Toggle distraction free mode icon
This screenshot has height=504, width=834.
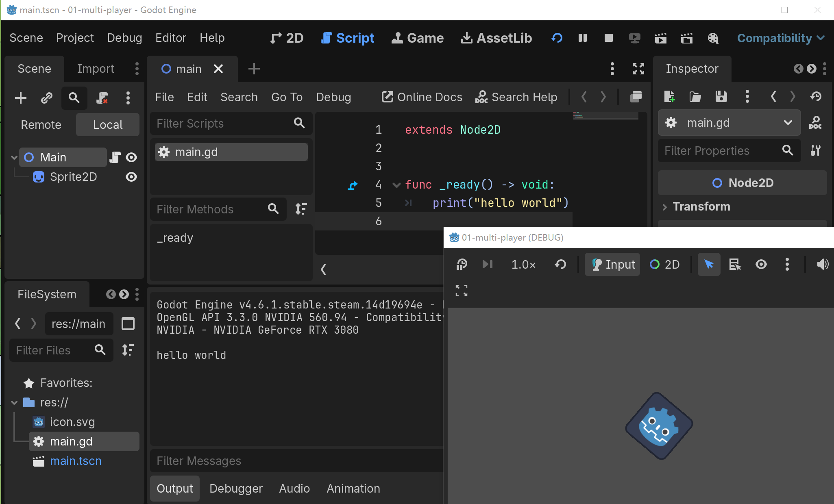tap(638, 69)
